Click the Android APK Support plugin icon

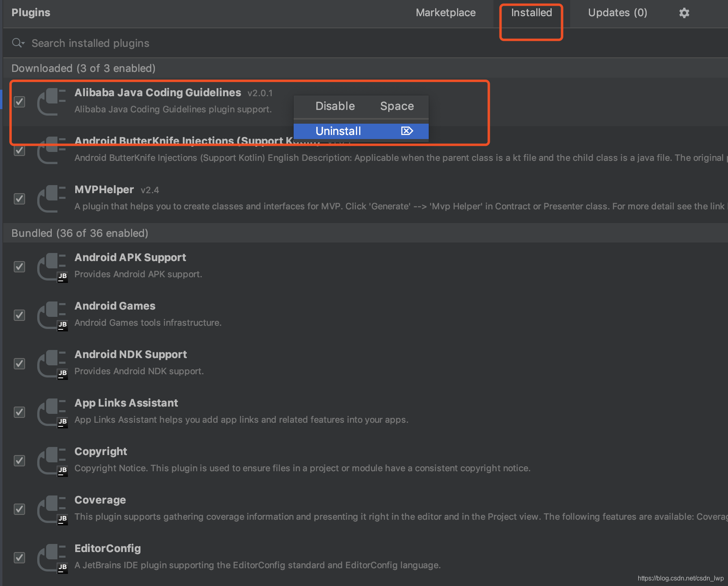pyautogui.click(x=52, y=267)
